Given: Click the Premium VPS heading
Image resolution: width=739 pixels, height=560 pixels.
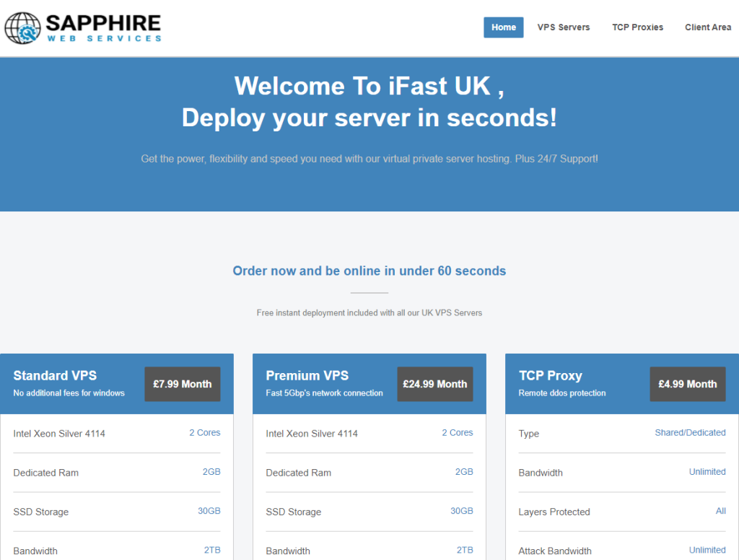Looking at the screenshot, I should coord(307,376).
